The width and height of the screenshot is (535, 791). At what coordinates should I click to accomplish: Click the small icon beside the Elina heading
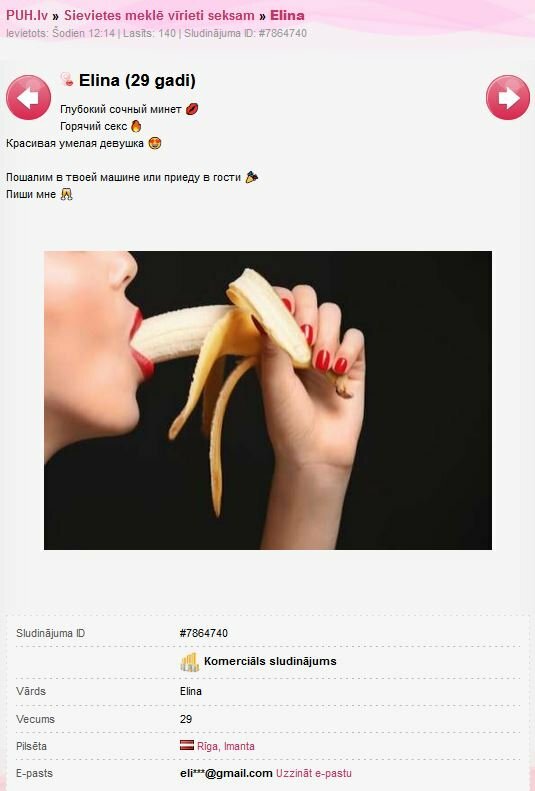click(x=67, y=79)
